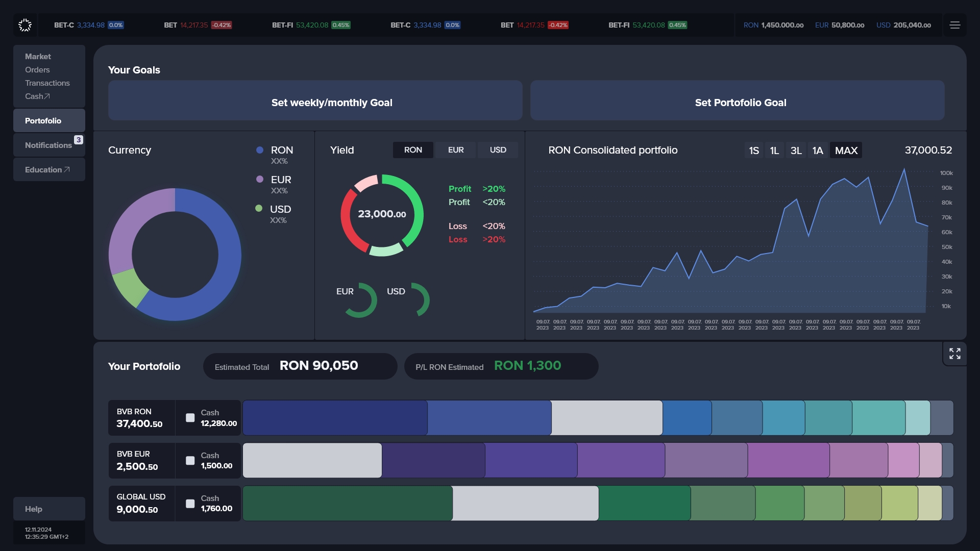The width and height of the screenshot is (980, 551).
Task: Click the starburst logo icon
Action: pyautogui.click(x=25, y=25)
